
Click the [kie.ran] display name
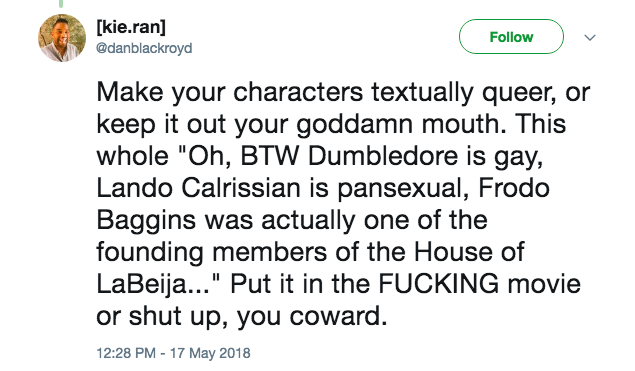click(x=131, y=27)
